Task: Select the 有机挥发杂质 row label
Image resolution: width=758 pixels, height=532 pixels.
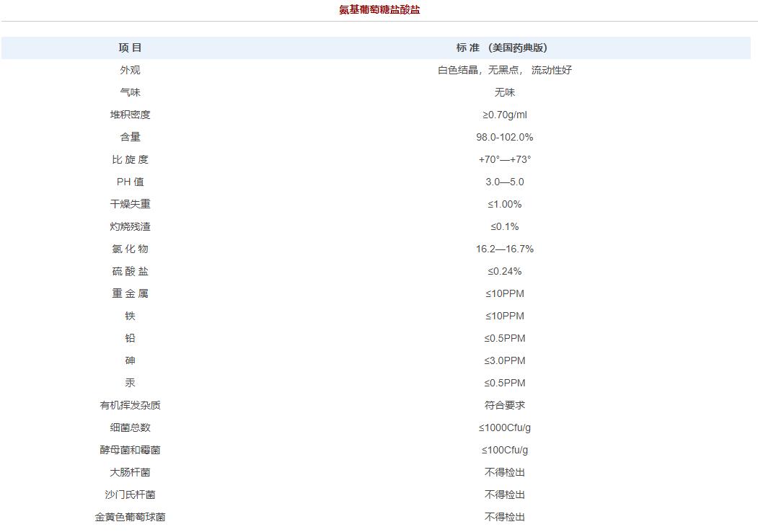Action: click(x=130, y=405)
